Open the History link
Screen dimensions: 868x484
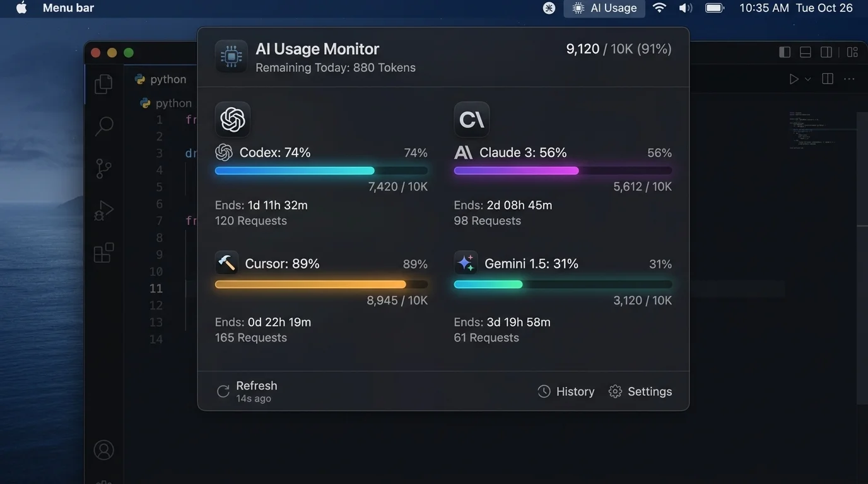[566, 391]
